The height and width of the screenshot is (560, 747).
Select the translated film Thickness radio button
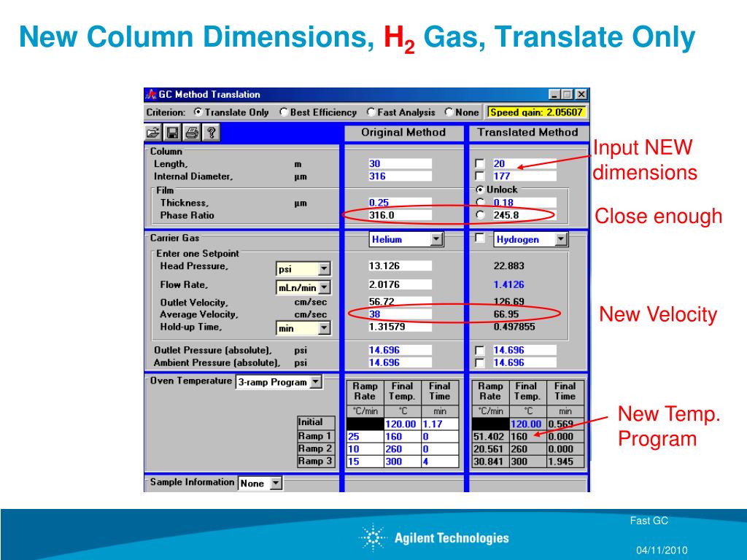coord(480,203)
